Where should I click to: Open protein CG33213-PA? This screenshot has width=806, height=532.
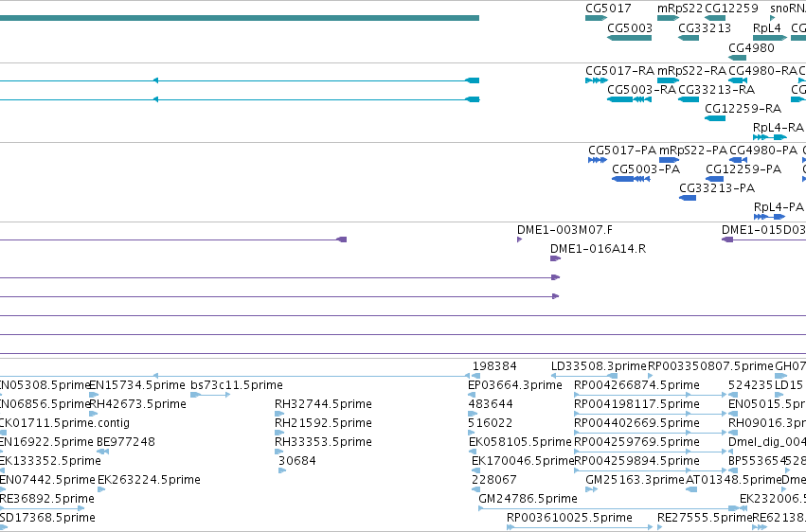717,188
